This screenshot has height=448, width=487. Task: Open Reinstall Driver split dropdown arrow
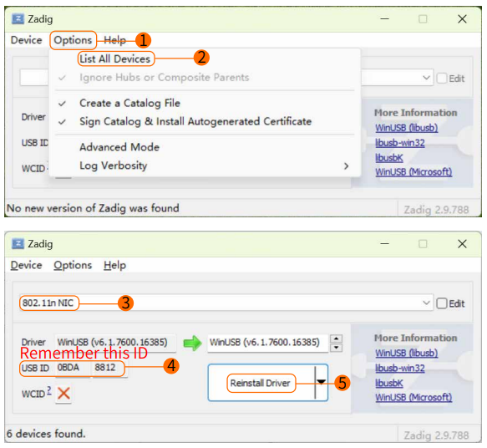click(322, 382)
